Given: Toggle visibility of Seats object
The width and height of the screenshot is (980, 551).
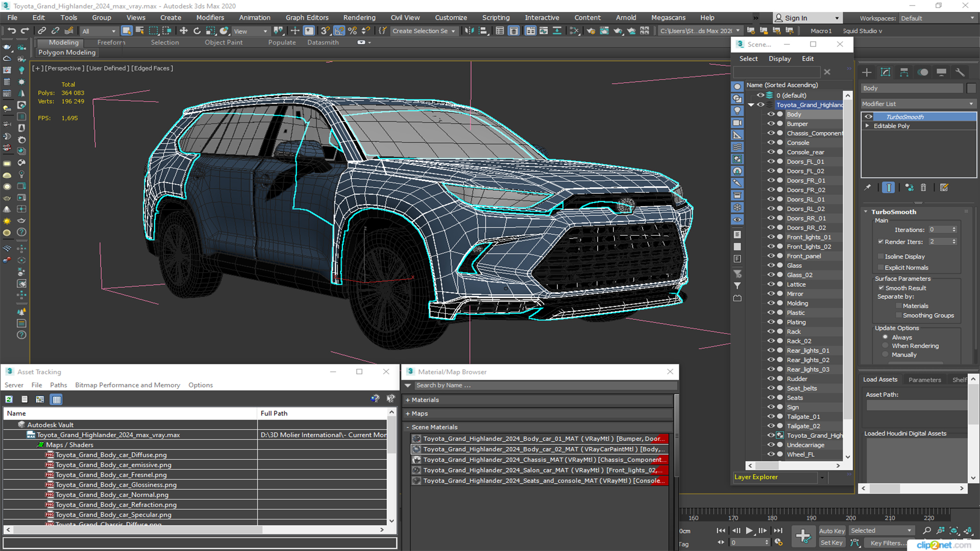Looking at the screenshot, I should click(771, 397).
